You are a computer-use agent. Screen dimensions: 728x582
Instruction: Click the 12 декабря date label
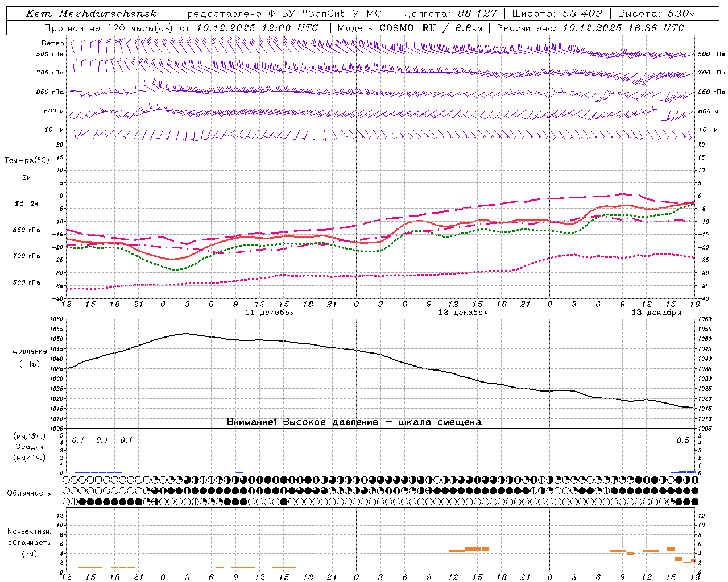point(463,313)
